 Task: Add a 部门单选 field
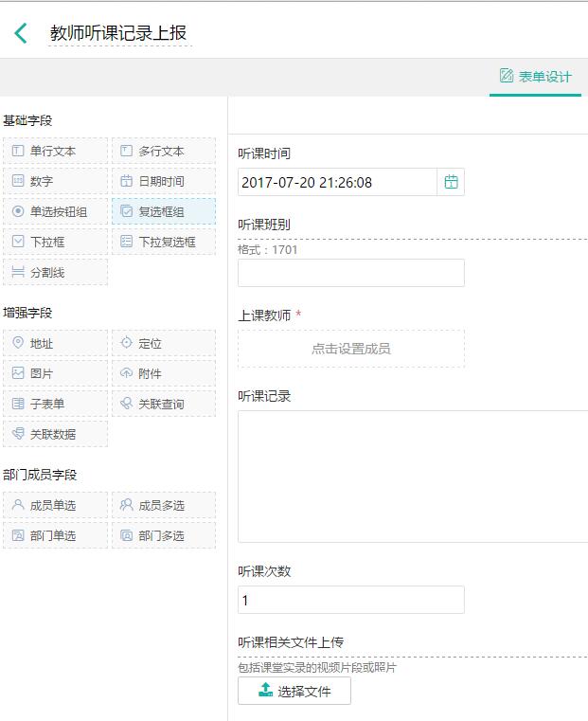click(x=55, y=535)
